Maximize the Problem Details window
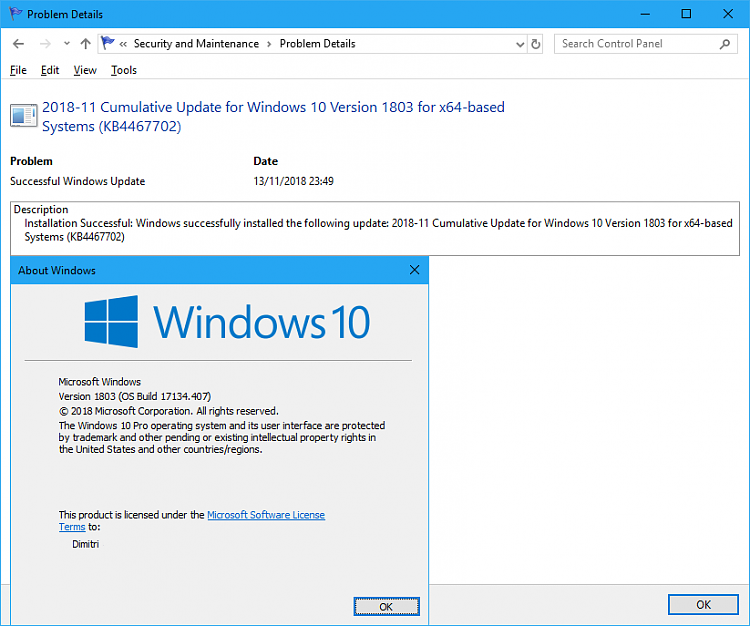Image resolution: width=750 pixels, height=626 pixels. click(686, 14)
